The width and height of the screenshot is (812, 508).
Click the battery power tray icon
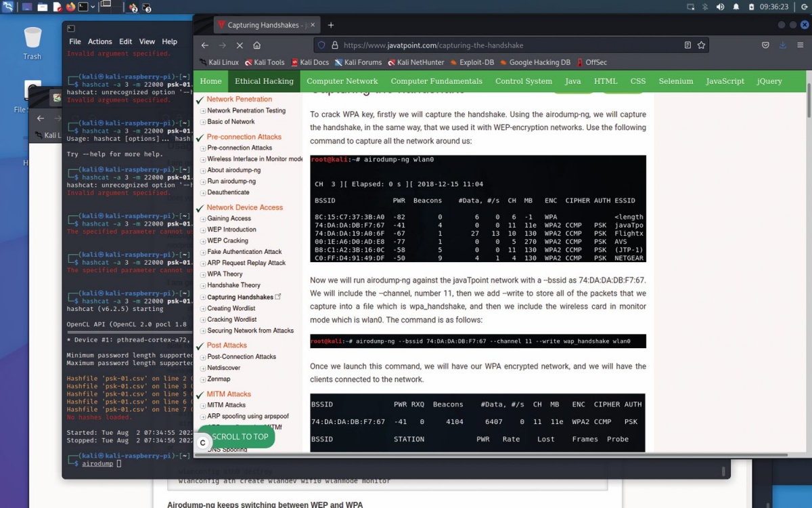coord(751,7)
